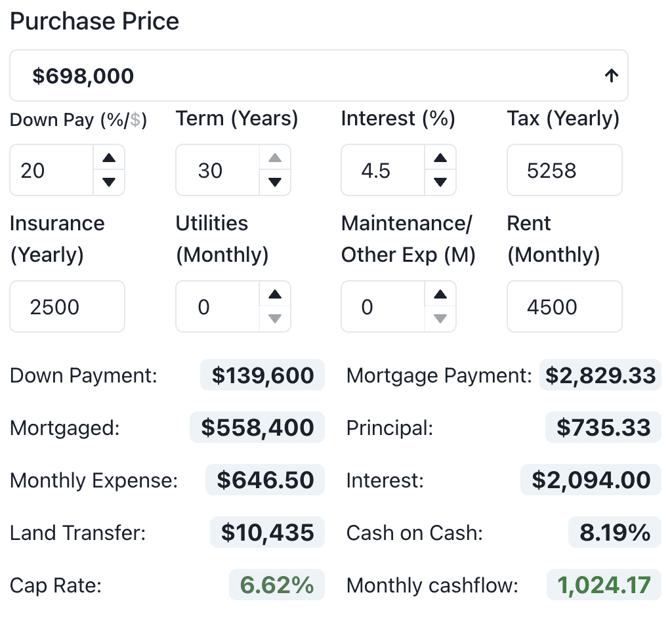The width and height of the screenshot is (672, 622).
Task: Click the Tax (Yearly) input field
Action: coord(564,171)
